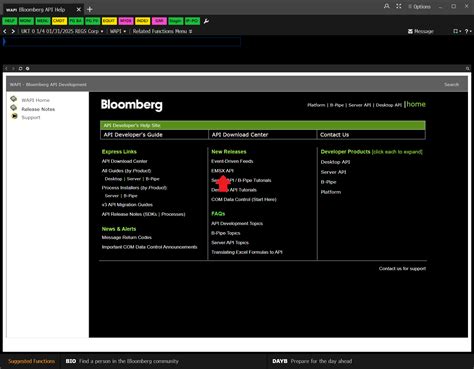Open the question mark help dropdown
This screenshot has width=474, height=369.
coord(468,31)
